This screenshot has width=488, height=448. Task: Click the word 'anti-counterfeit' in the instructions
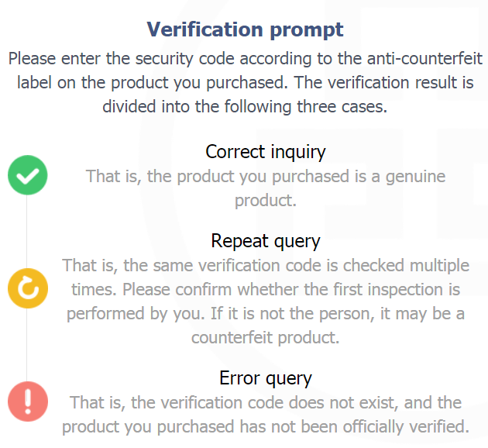(x=424, y=59)
